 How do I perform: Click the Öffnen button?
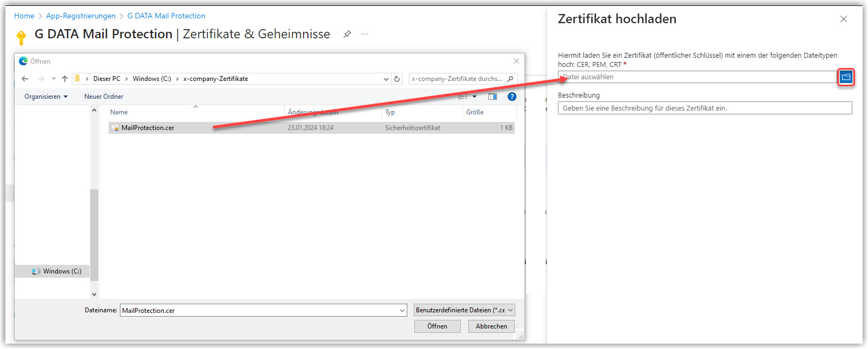tap(437, 326)
